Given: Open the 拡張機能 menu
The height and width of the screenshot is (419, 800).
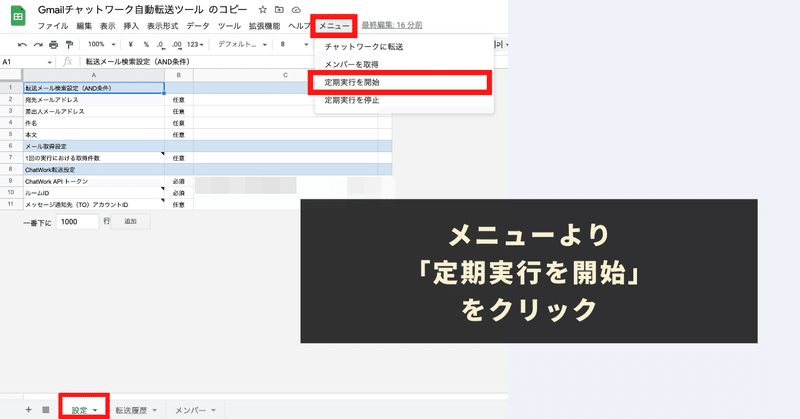Looking at the screenshot, I should (x=264, y=26).
